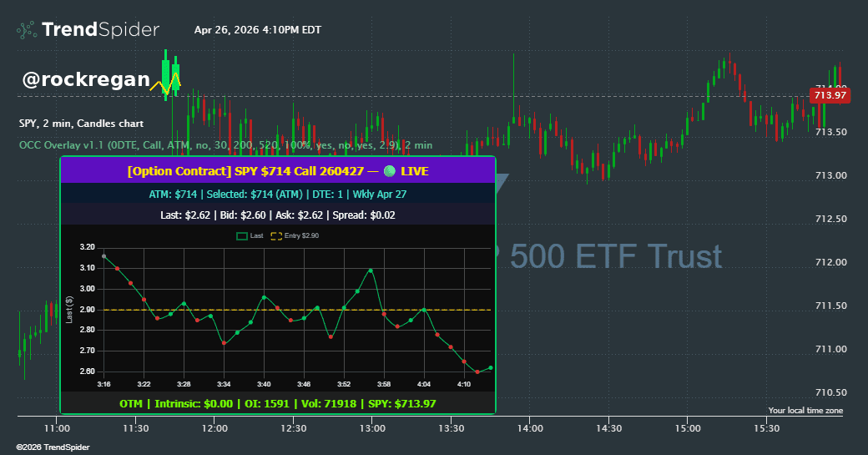Click the 2.60 option price axis label
868x455 pixels.
point(88,372)
